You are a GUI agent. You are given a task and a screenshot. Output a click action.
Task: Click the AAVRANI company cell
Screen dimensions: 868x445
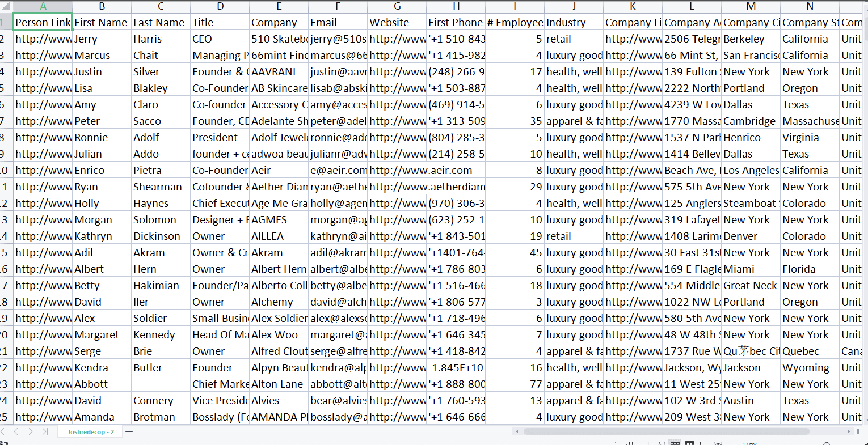click(x=279, y=72)
